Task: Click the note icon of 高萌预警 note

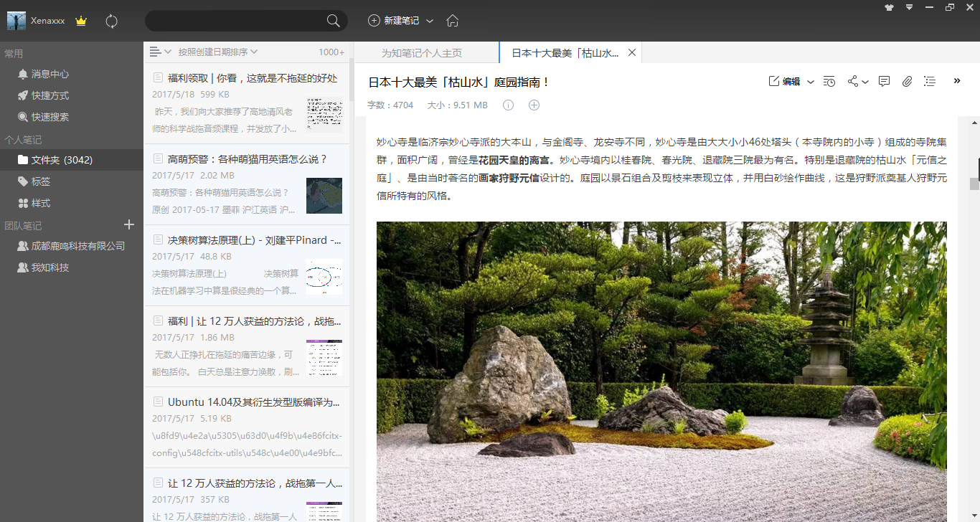Action: click(157, 158)
